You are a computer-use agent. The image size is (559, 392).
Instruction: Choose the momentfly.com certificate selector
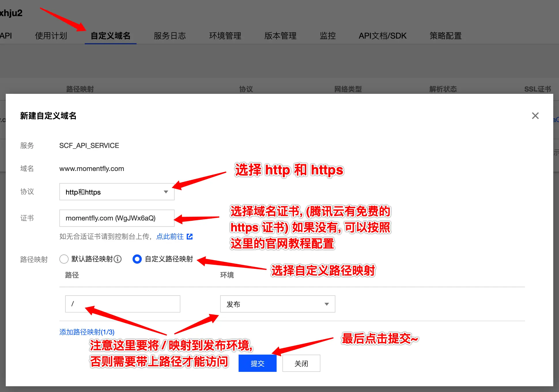point(116,218)
